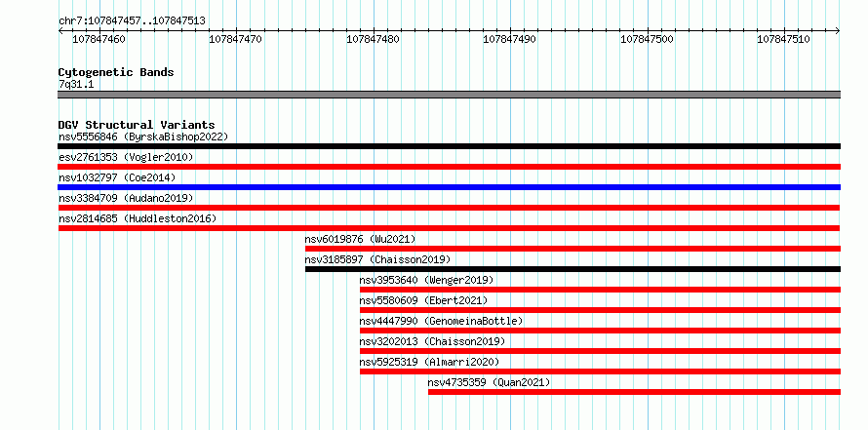The height and width of the screenshot is (430, 868).
Task: Click ruler position 107847490
Action: click(x=510, y=39)
